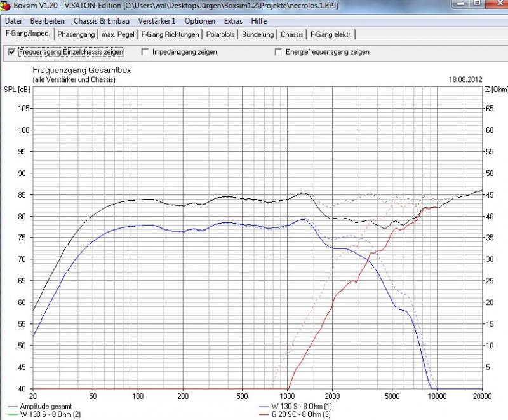Click the black Amplitude gesamt legend line

click(x=13, y=407)
